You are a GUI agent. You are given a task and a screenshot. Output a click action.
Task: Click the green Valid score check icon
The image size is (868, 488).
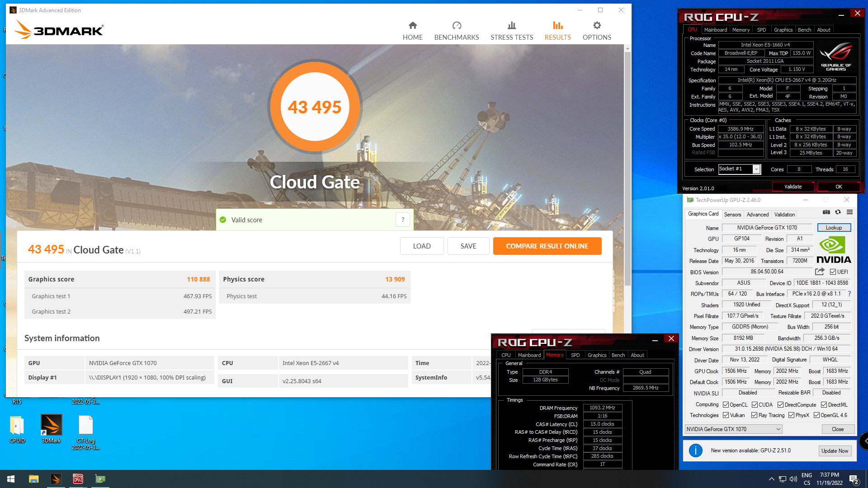pyautogui.click(x=223, y=220)
